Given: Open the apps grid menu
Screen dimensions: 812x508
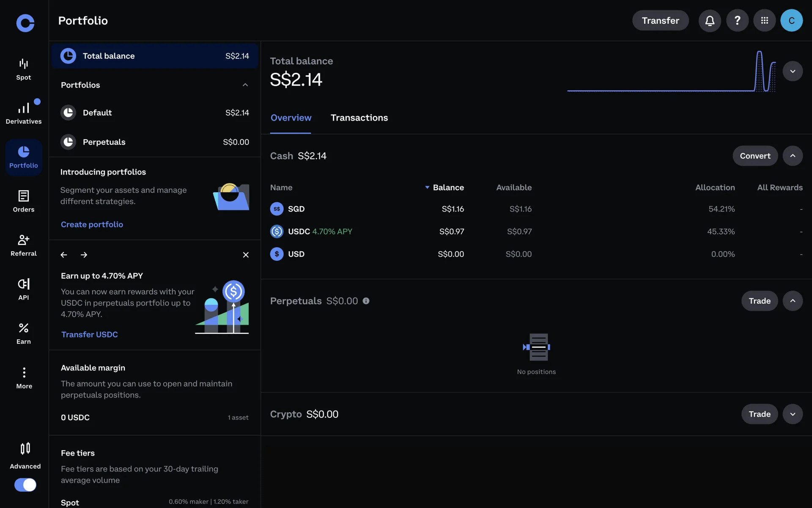Looking at the screenshot, I should [x=764, y=20].
